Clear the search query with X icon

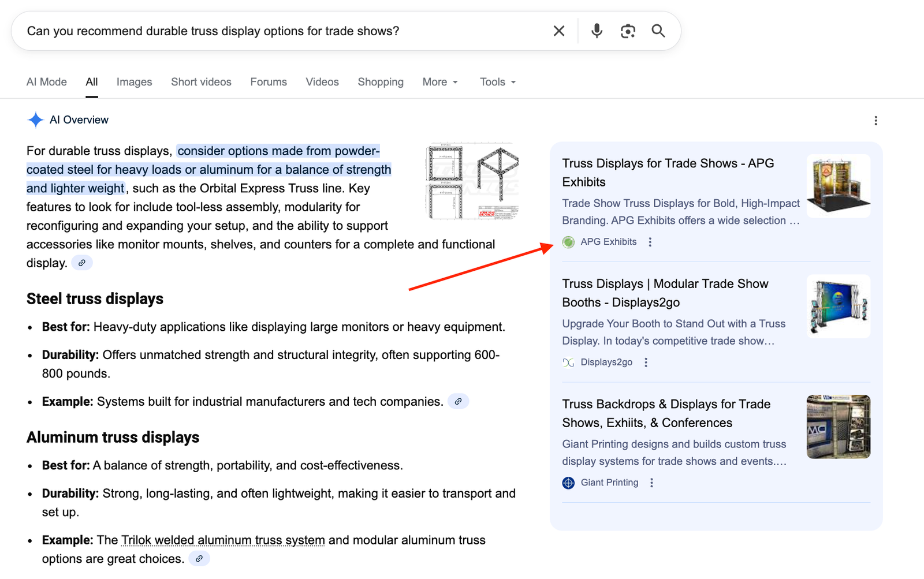click(558, 31)
